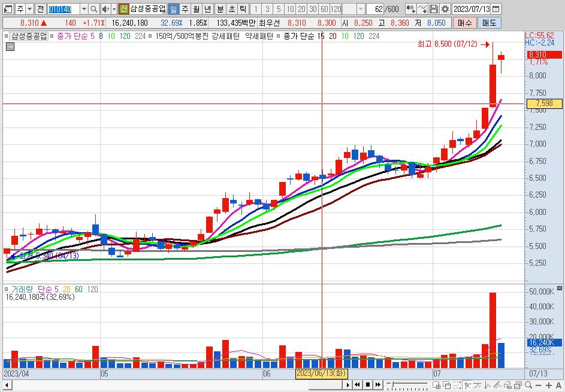Toggle the sound speaker icon

[x=105, y=9]
